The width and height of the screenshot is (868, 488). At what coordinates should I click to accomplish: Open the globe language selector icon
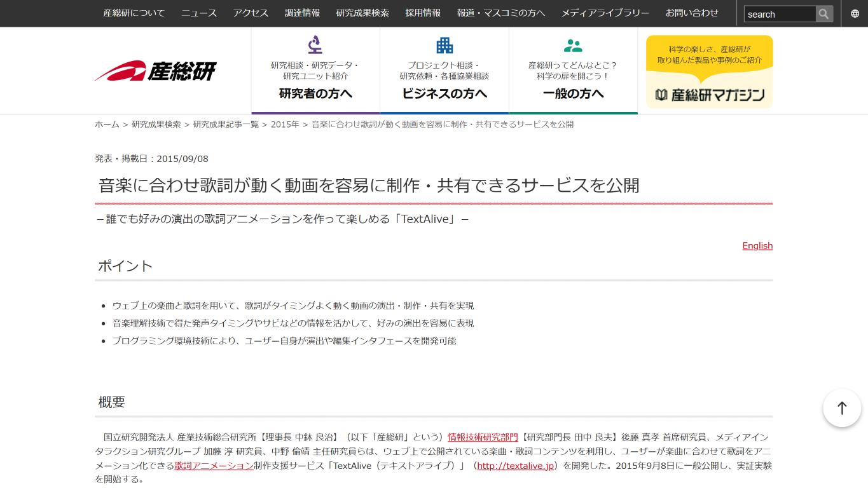tap(855, 13)
